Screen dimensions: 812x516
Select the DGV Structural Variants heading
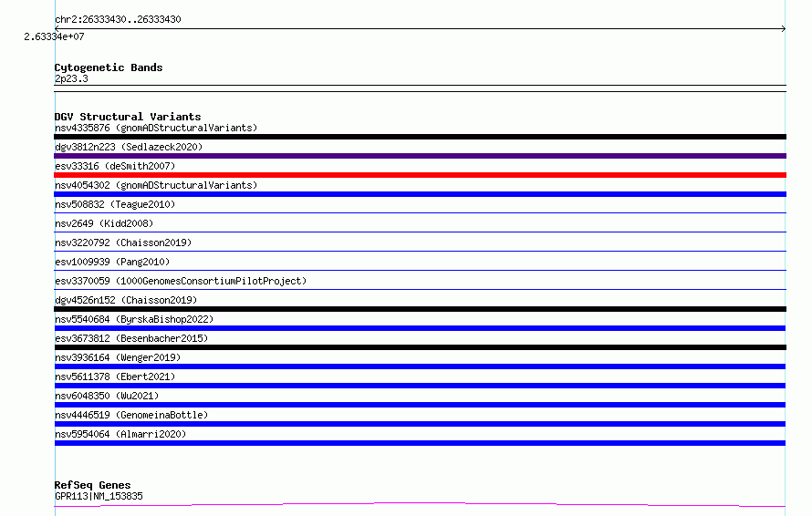pyautogui.click(x=128, y=117)
